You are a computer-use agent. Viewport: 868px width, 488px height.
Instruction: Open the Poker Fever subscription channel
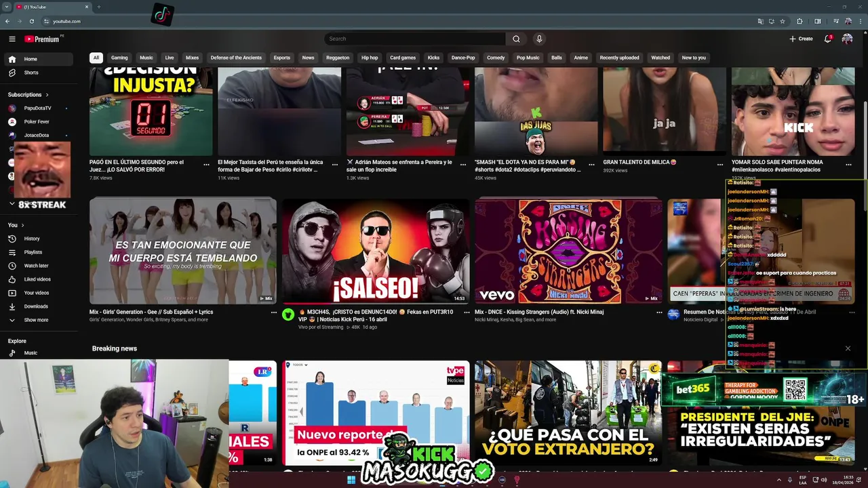pyautogui.click(x=37, y=122)
